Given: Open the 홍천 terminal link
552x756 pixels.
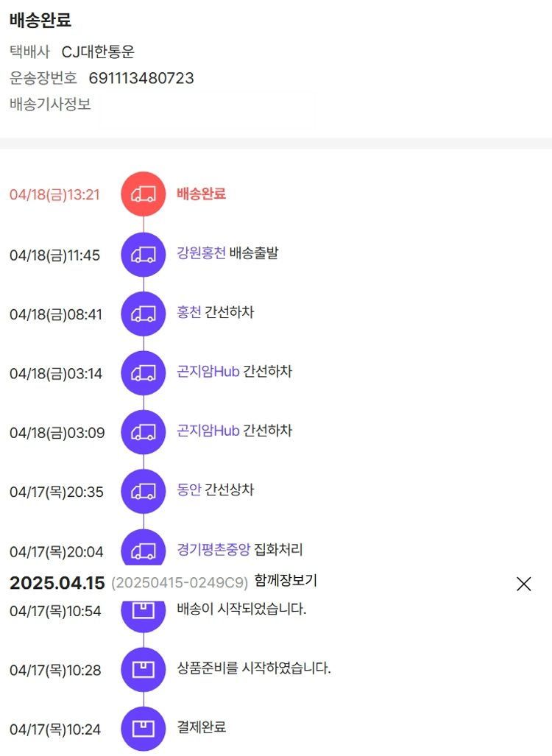Looking at the screenshot, I should [189, 313].
